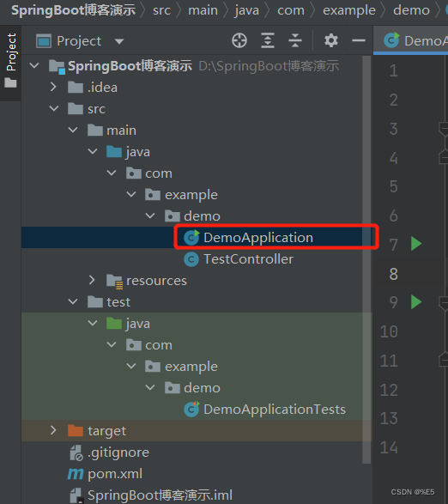Collapse the SpringBoot博客演示 root project node
The width and height of the screenshot is (448, 504).
(x=34, y=66)
